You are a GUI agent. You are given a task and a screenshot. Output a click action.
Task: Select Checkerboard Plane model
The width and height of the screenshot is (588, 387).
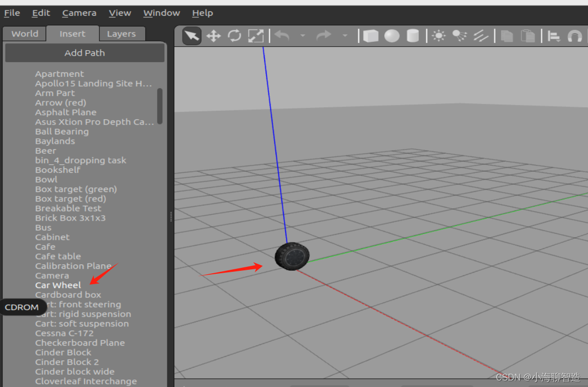80,343
